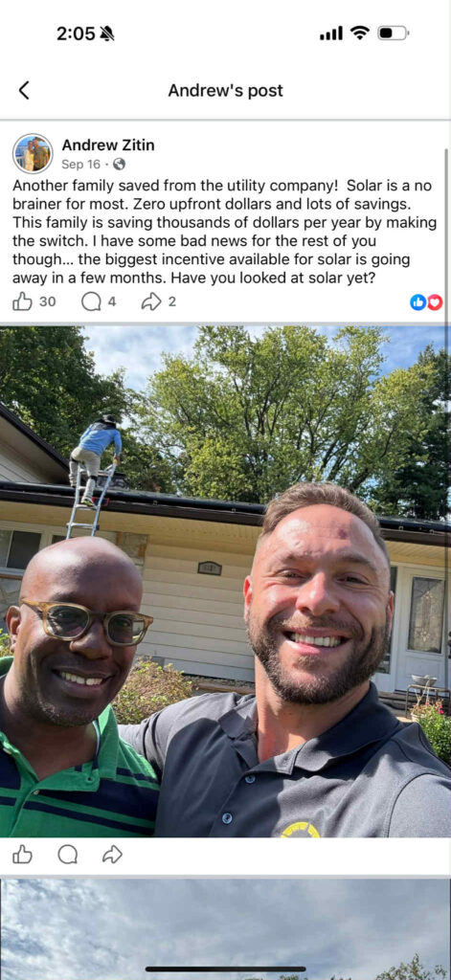This screenshot has width=451, height=980.
Task: Like the post with thumbs-up 30
Action: (34, 301)
